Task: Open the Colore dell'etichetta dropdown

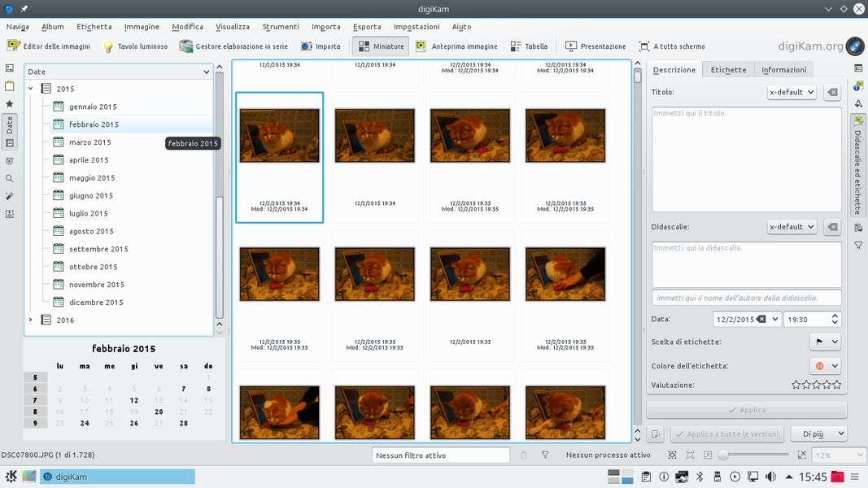Action: click(825, 366)
